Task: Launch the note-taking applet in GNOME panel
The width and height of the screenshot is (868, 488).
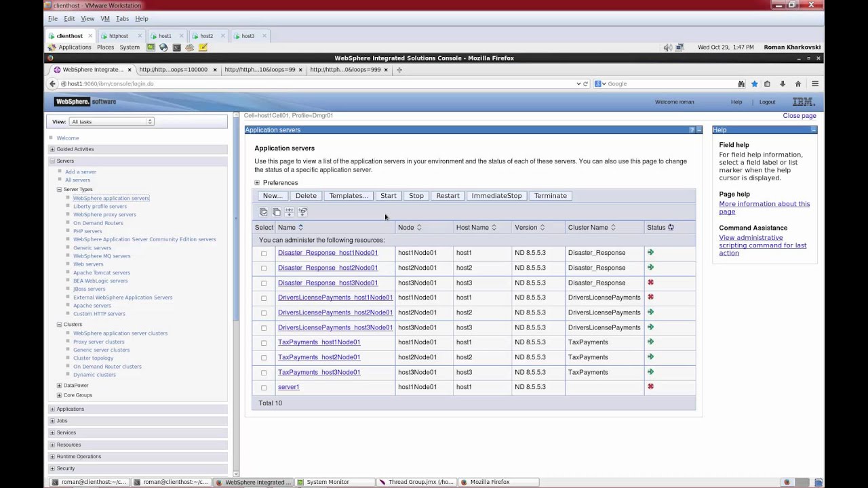Action: point(203,47)
